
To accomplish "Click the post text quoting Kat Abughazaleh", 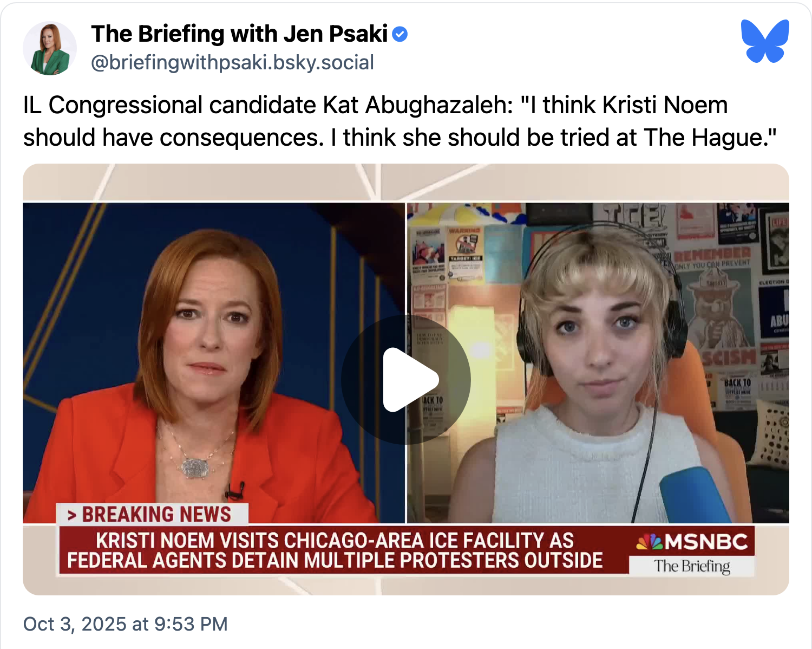I will point(400,121).
